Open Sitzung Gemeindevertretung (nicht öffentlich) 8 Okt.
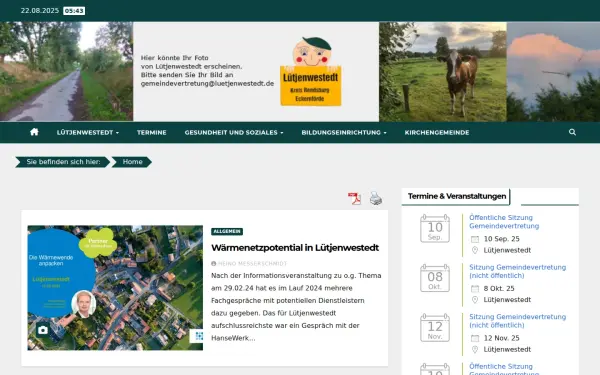 [x=517, y=271]
